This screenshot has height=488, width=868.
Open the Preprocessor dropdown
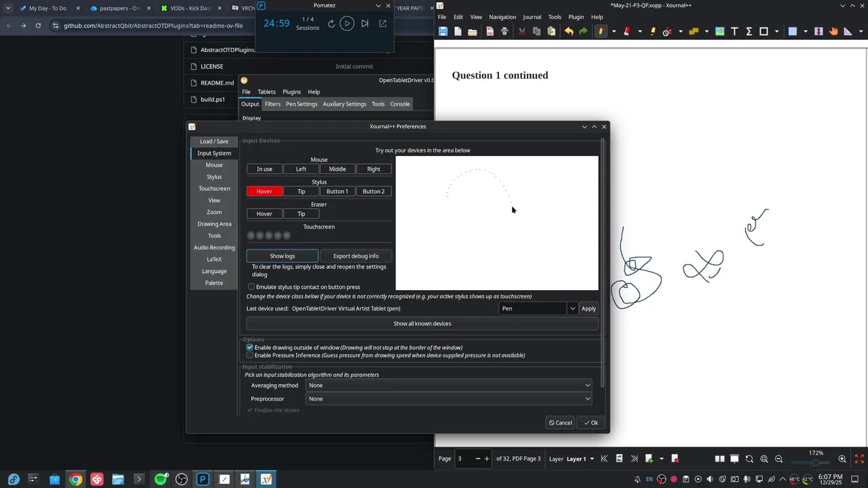pos(449,399)
